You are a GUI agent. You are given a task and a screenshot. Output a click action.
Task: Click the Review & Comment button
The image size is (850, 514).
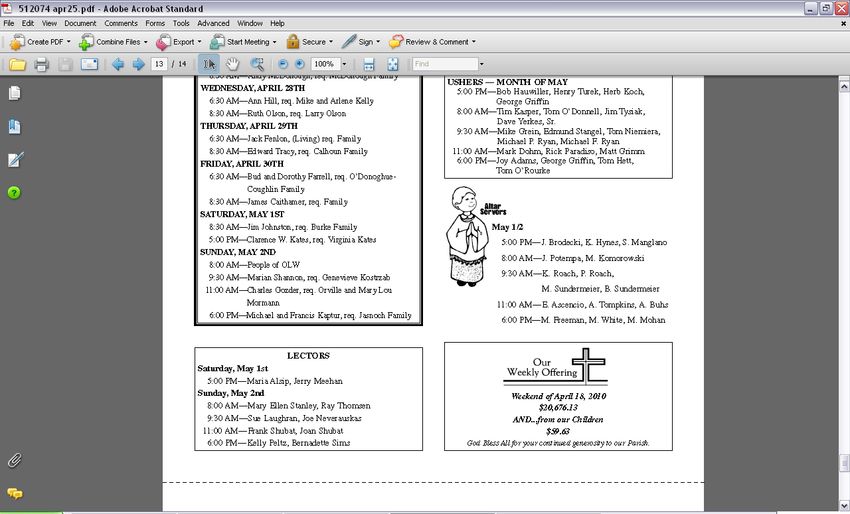[x=432, y=42]
